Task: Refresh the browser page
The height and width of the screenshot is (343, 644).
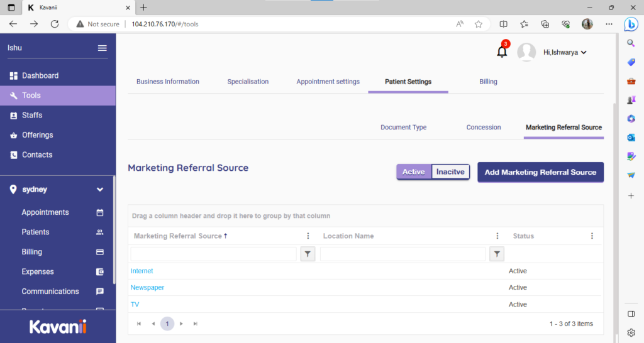Action: [x=55, y=24]
